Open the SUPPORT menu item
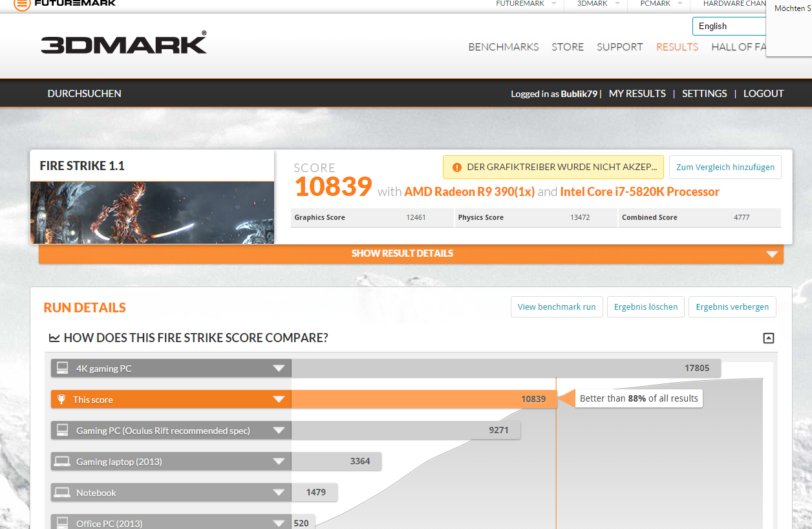This screenshot has width=812, height=529. [620, 47]
